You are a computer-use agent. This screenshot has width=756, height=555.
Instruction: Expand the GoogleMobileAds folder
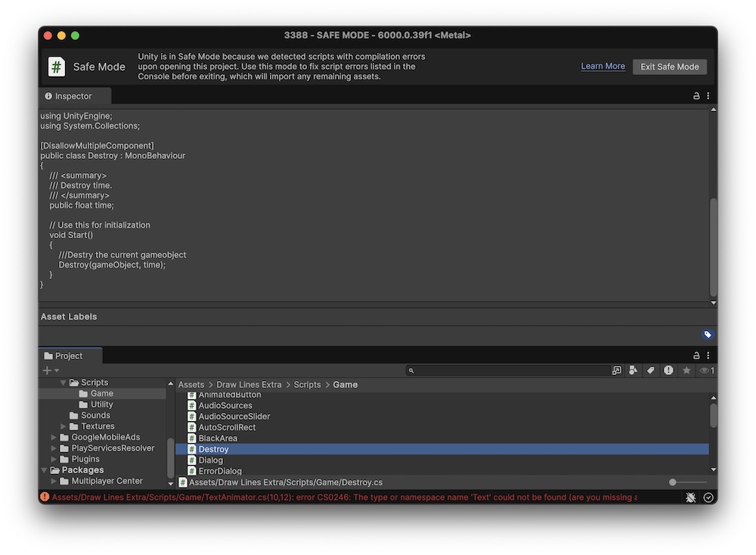[x=54, y=437]
